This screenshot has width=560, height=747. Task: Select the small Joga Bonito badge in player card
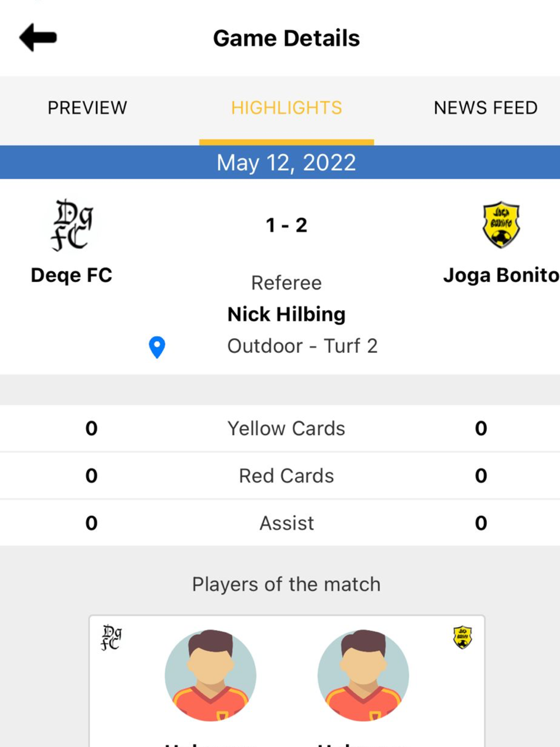(463, 637)
